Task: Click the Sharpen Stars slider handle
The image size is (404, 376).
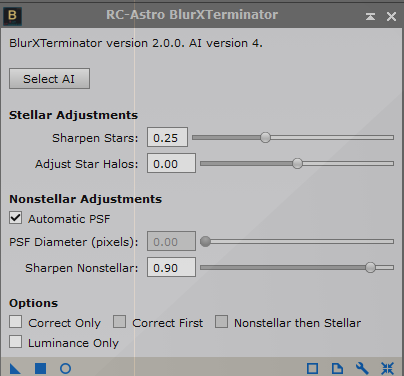Action: pyautogui.click(x=265, y=137)
